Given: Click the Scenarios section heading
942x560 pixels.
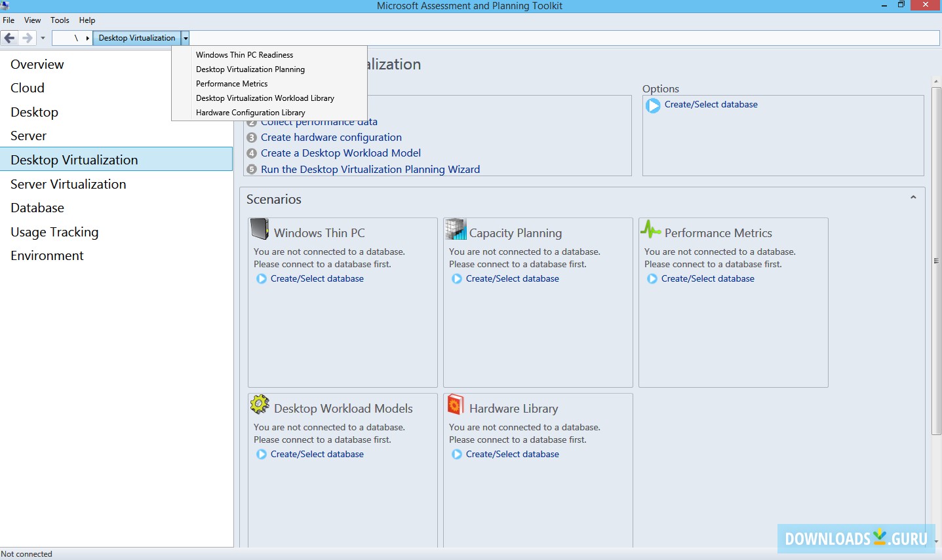Looking at the screenshot, I should pyautogui.click(x=274, y=199).
